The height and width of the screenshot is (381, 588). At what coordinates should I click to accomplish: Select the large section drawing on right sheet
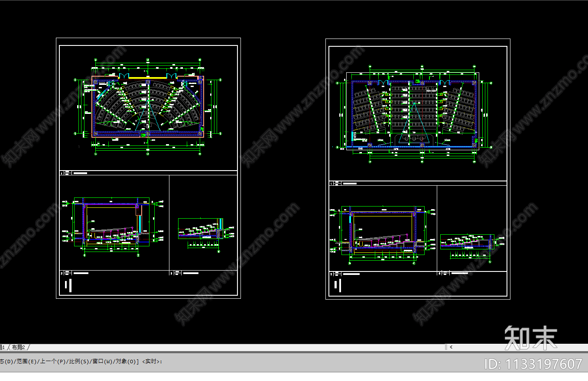[x=382, y=234]
